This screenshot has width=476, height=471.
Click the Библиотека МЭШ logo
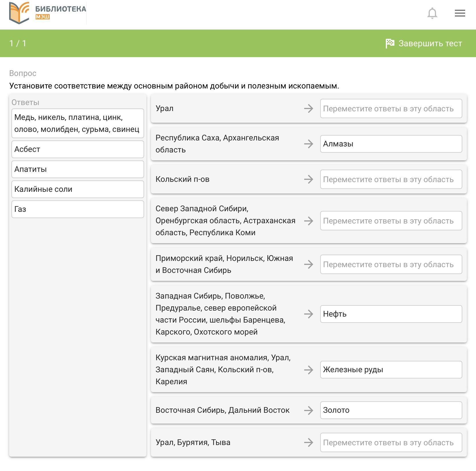(x=47, y=13)
